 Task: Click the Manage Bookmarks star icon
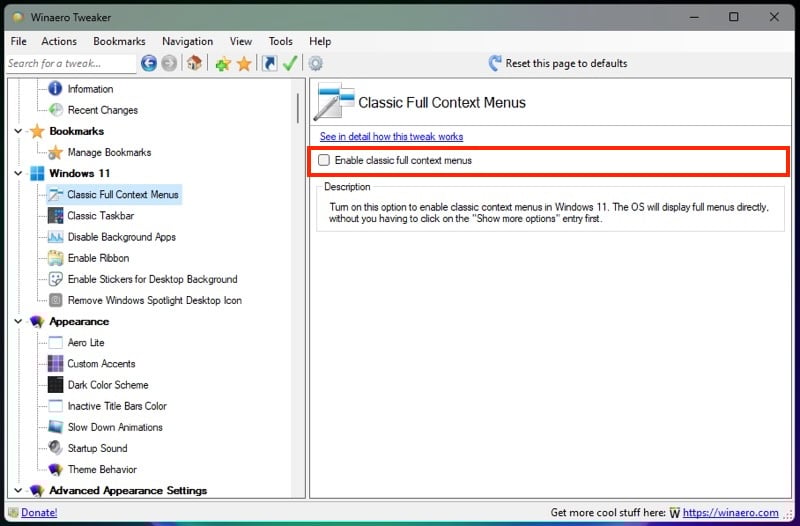(x=55, y=152)
